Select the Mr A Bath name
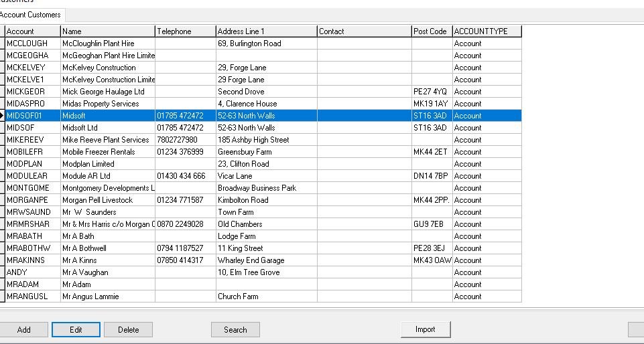 108,236
